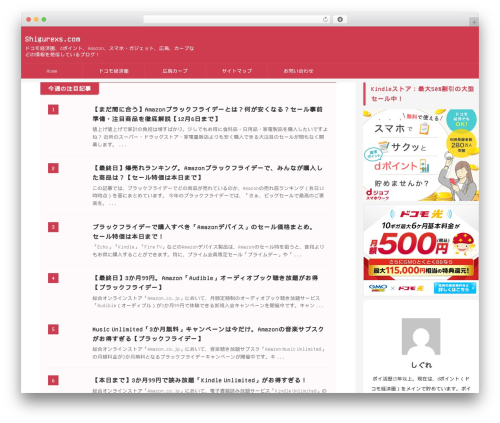Image resolution: width=500 pixels, height=423 pixels.
Task: Open the お問い合わせ menu item
Action: pyautogui.click(x=298, y=71)
